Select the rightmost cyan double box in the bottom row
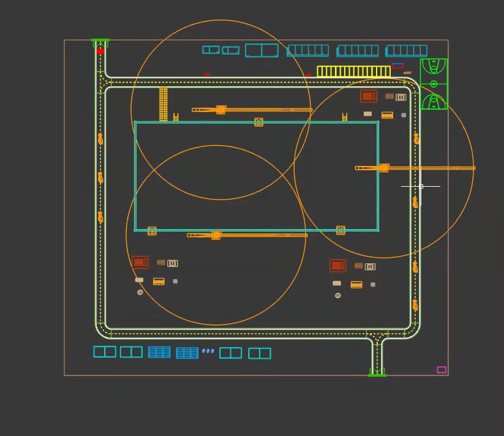This screenshot has height=436, width=504. pos(260,354)
